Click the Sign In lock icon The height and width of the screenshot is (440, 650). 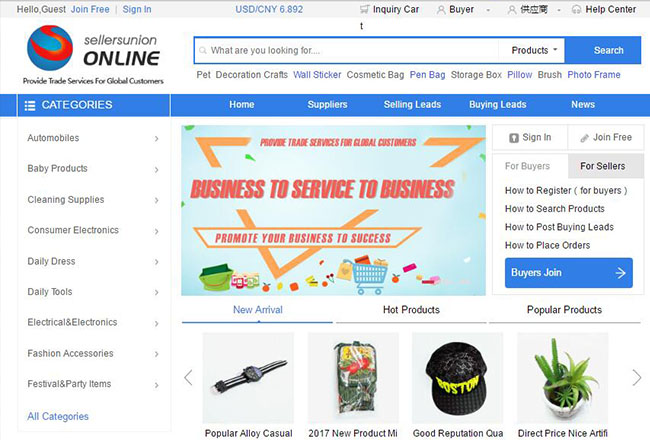tap(514, 138)
